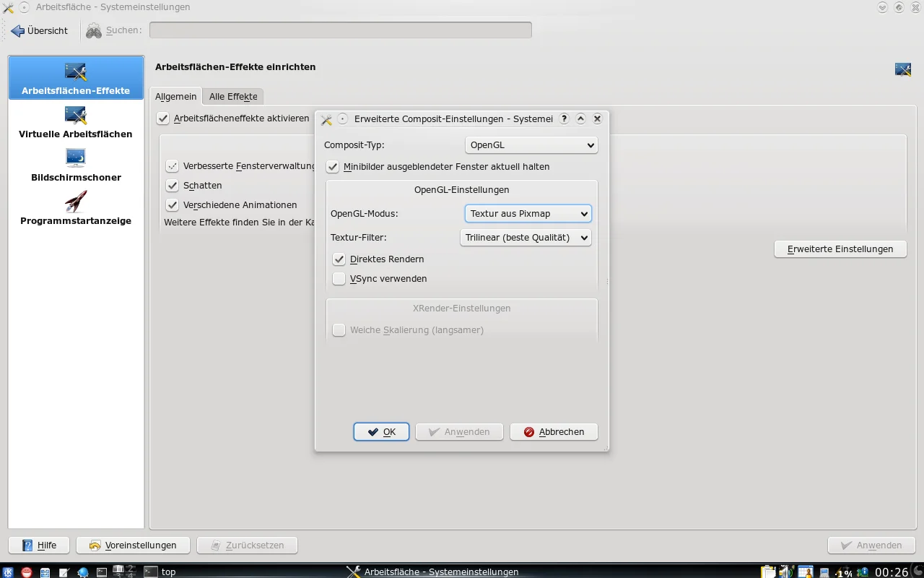This screenshot has width=924, height=578.
Task: Open the Textur-Filter dropdown
Action: (526, 238)
